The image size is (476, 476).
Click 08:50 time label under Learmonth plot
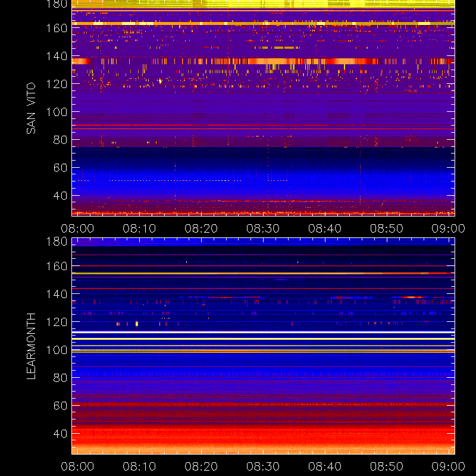(387, 466)
